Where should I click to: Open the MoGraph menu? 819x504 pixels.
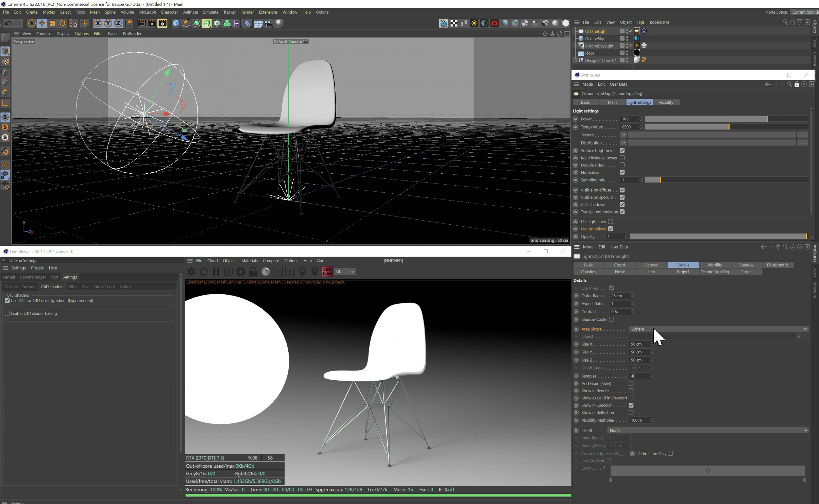[x=148, y=12]
